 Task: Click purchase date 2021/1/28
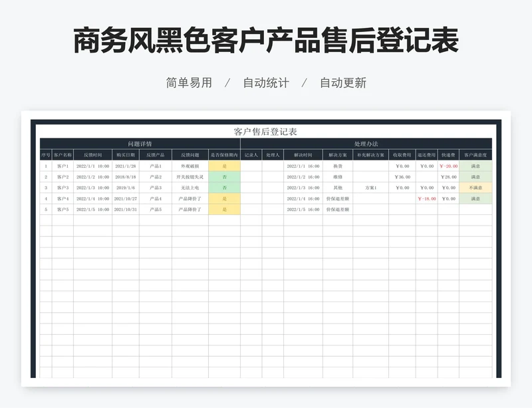point(126,166)
